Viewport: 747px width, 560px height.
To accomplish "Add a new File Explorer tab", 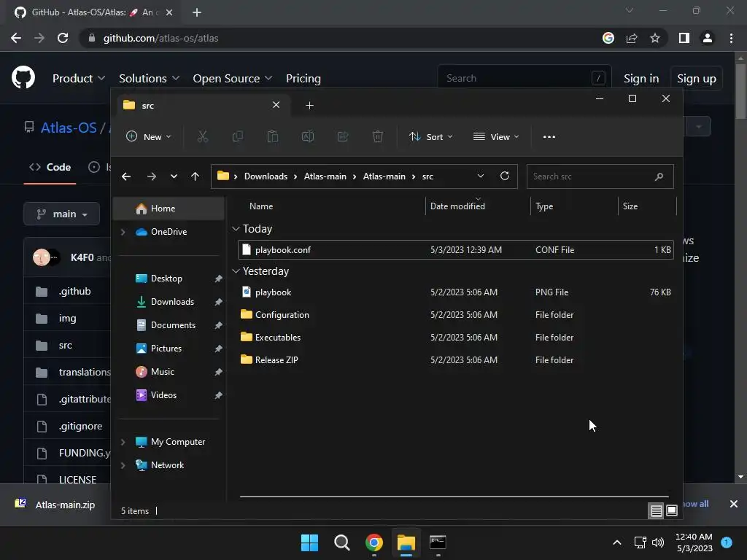I will (x=309, y=105).
